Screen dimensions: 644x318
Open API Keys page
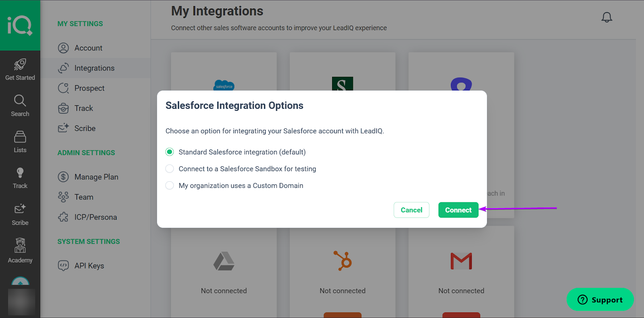tap(89, 266)
